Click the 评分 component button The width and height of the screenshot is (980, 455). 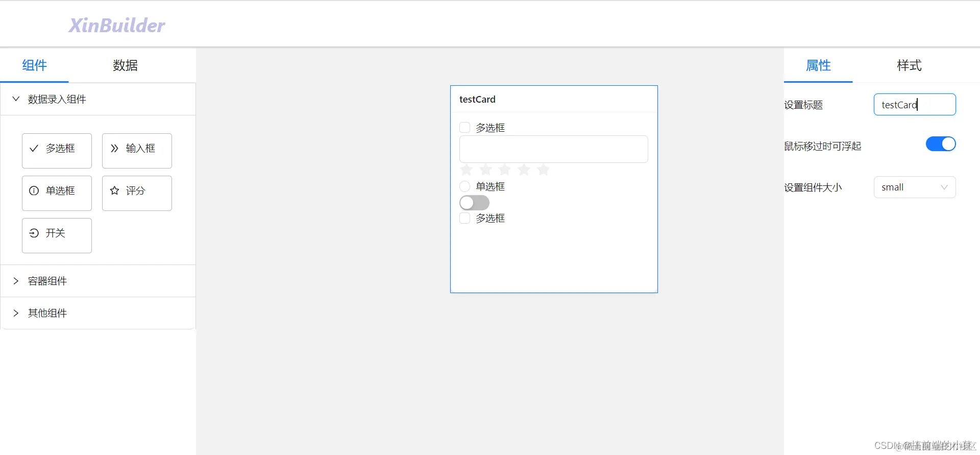tap(137, 193)
